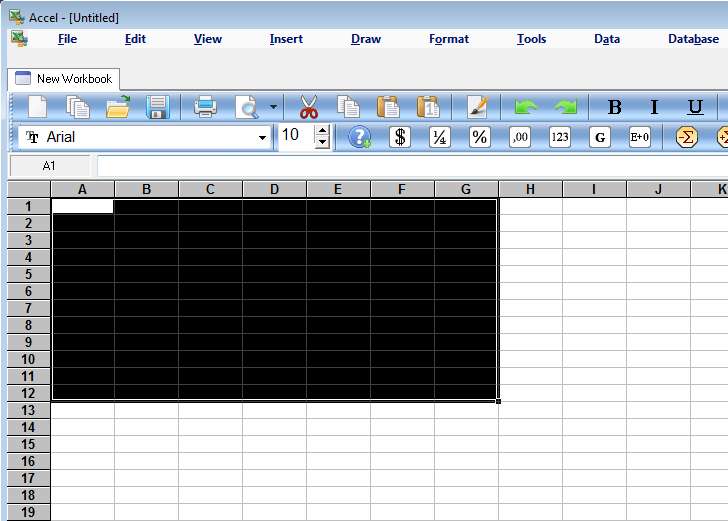
Task: Open the Draw menu
Action: (x=366, y=39)
